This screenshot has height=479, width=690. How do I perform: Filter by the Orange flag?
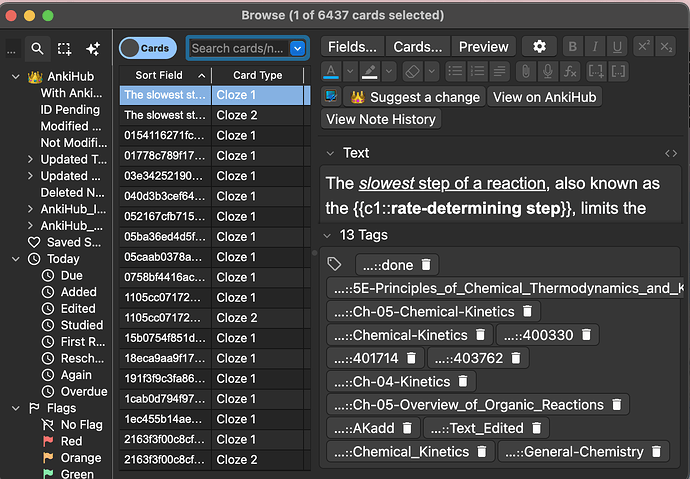[81, 458]
